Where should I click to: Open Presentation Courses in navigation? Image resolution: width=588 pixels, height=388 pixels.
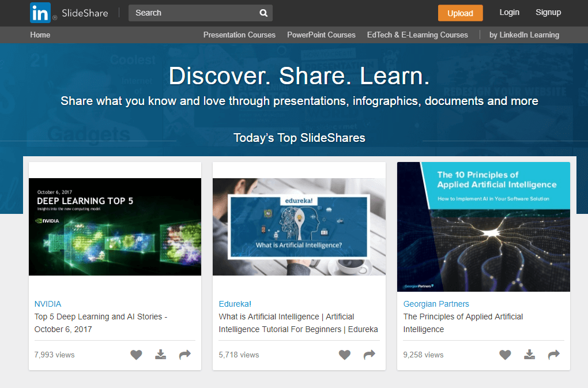tap(239, 35)
